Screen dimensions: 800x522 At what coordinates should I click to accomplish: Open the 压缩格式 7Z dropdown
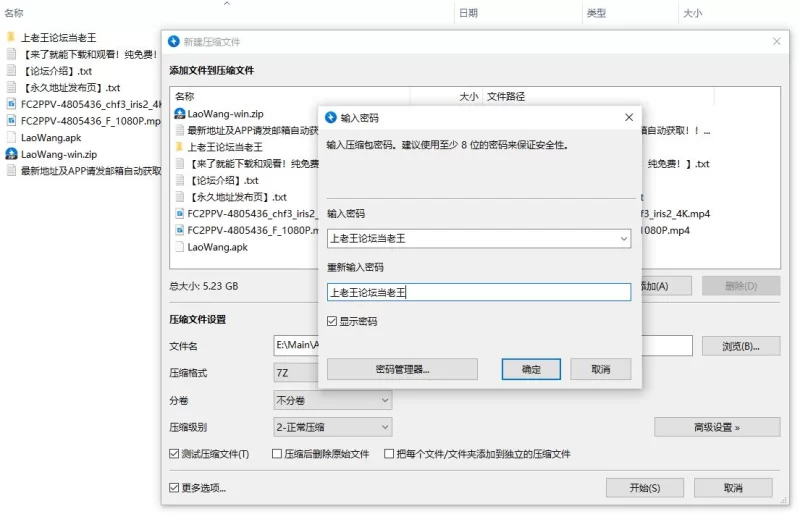pyautogui.click(x=296, y=373)
